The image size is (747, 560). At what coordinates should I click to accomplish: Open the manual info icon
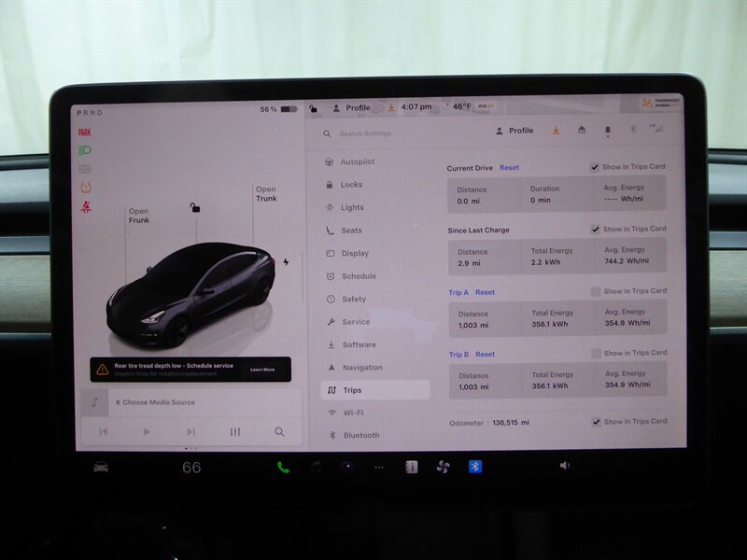tap(412, 467)
